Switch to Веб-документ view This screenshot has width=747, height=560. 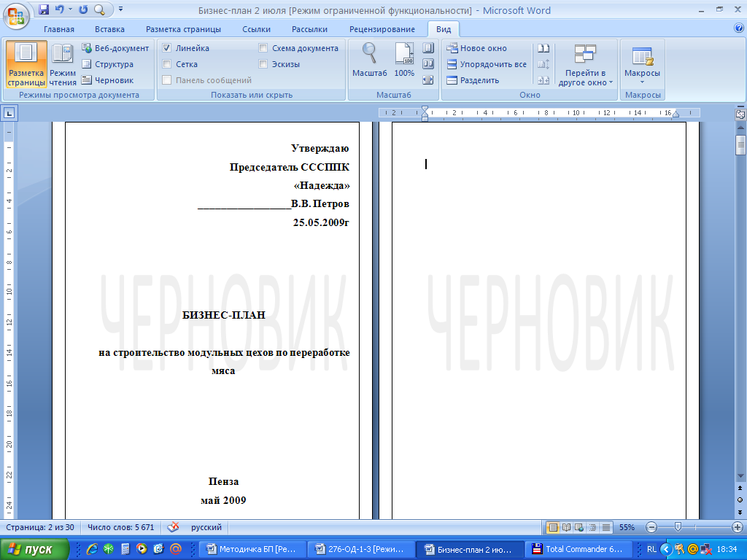click(x=115, y=48)
